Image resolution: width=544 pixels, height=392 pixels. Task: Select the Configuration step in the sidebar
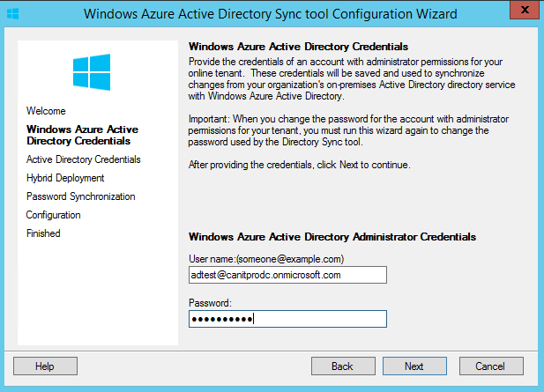pos(54,215)
